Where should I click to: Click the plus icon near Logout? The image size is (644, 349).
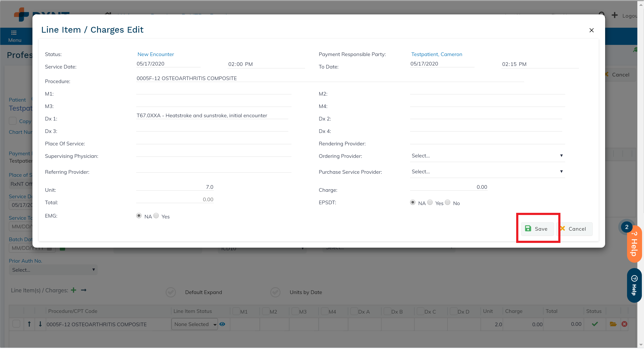pyautogui.click(x=615, y=15)
